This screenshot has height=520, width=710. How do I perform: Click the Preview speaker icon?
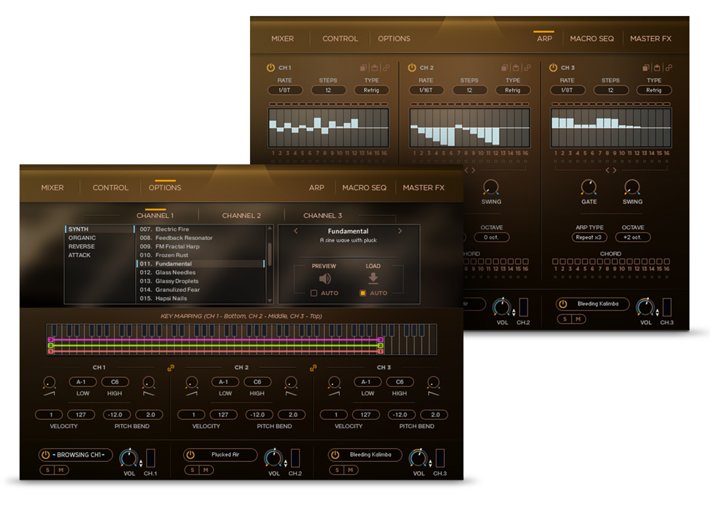click(323, 279)
